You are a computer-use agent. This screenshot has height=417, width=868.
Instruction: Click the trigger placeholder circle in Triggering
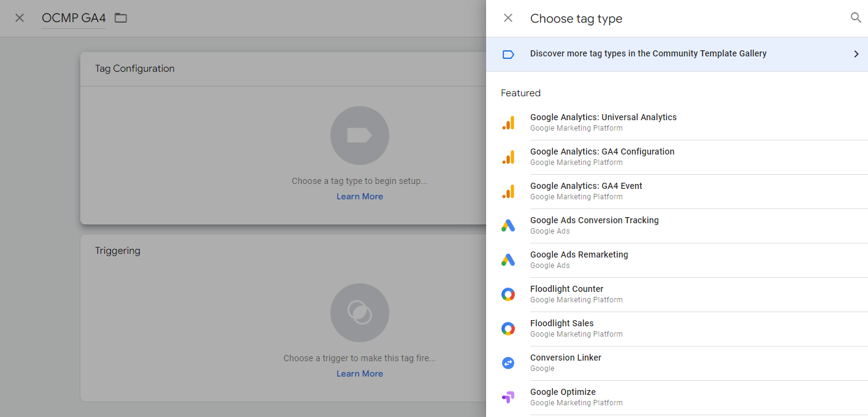360,313
